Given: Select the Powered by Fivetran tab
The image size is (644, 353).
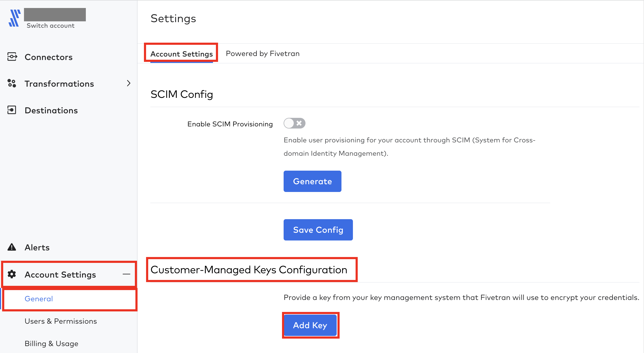Looking at the screenshot, I should 261,53.
